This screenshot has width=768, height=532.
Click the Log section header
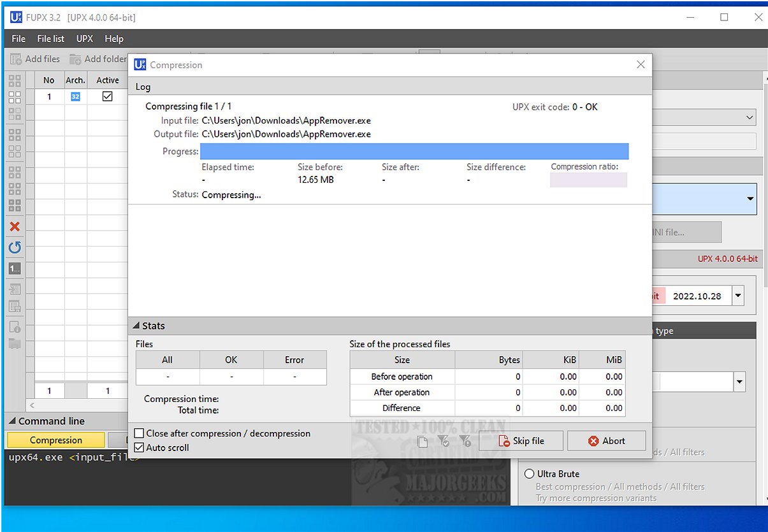pyautogui.click(x=390, y=87)
